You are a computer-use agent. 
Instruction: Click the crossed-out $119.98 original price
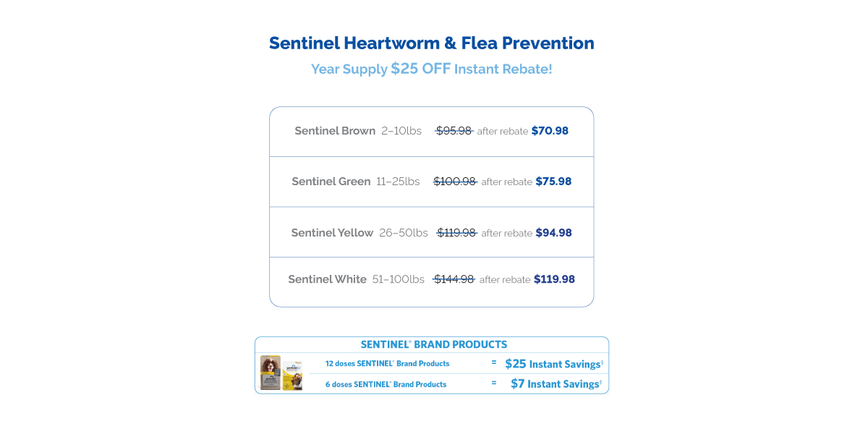pos(457,233)
